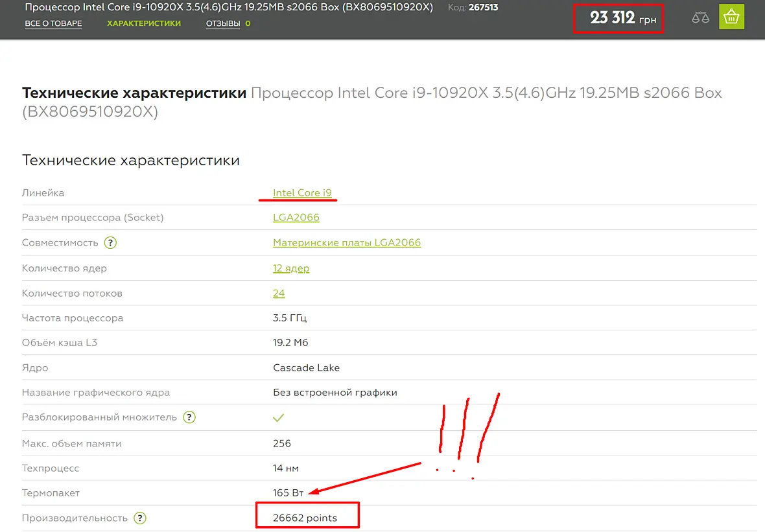
Task: Click the product title in the header bar
Action: 229,7
